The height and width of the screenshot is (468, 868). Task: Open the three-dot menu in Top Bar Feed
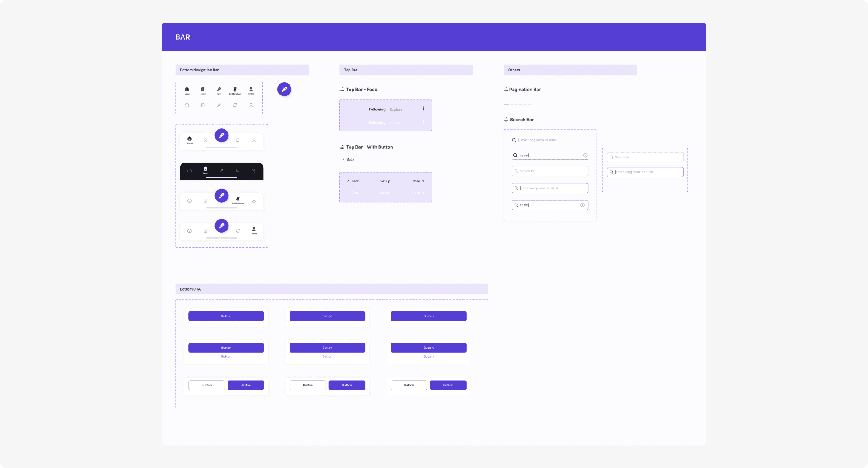pyautogui.click(x=423, y=109)
